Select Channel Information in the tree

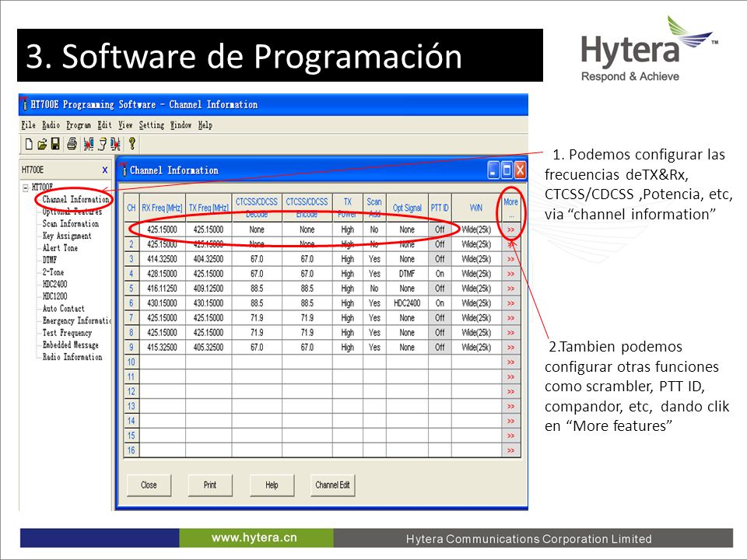coord(75,200)
